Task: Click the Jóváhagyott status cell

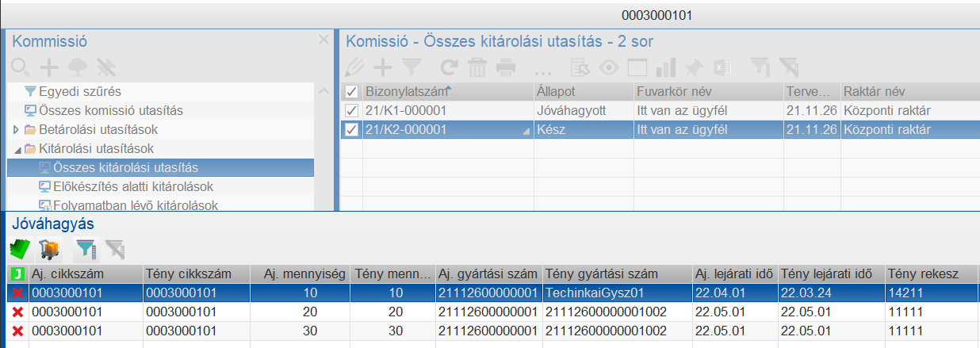Action: click(x=582, y=110)
